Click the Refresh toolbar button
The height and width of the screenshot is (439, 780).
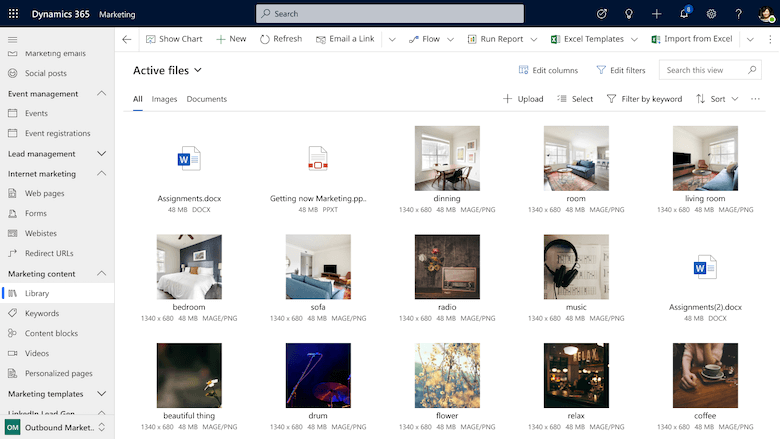click(x=280, y=39)
